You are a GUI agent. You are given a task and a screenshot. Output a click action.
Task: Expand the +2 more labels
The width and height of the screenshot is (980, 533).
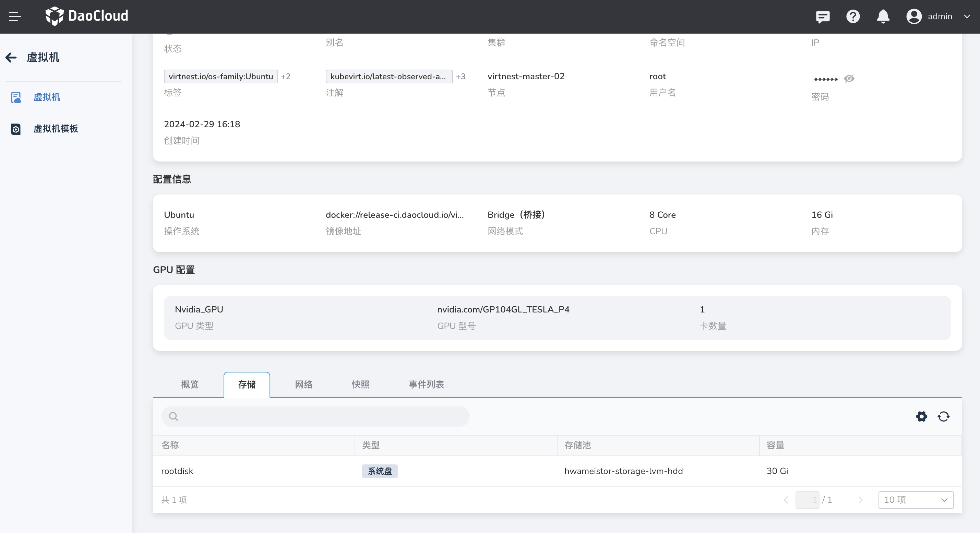pos(286,76)
